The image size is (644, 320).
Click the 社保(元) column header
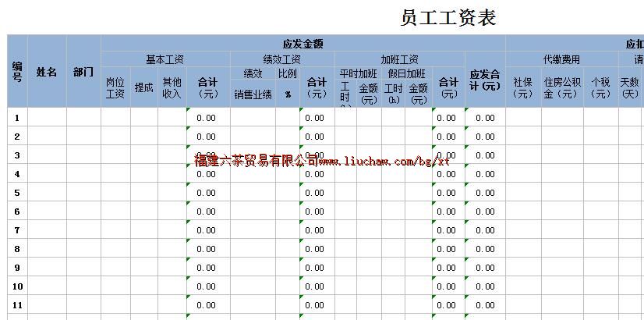(x=523, y=88)
